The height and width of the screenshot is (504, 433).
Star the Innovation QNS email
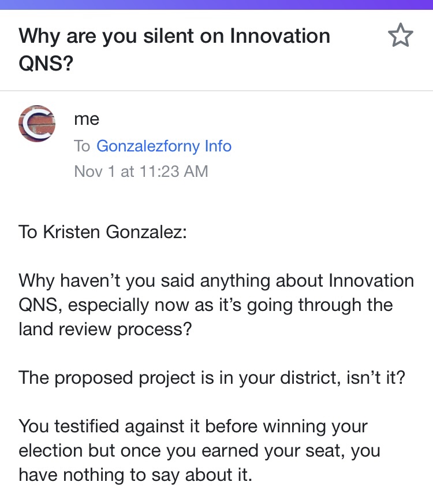click(401, 36)
